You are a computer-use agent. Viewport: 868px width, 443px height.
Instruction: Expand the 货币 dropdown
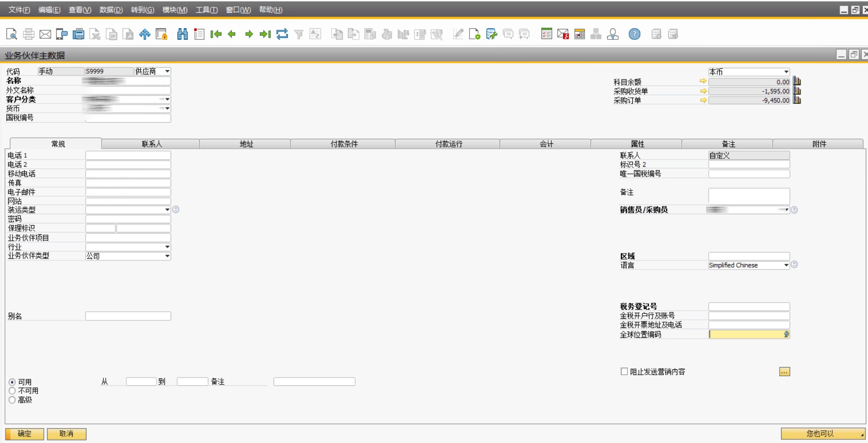[x=167, y=108]
